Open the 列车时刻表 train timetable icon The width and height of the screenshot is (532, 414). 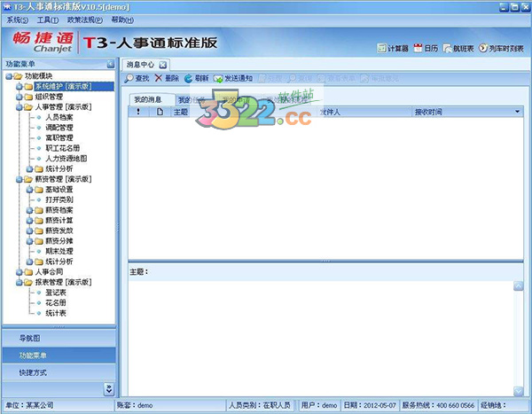pos(483,48)
